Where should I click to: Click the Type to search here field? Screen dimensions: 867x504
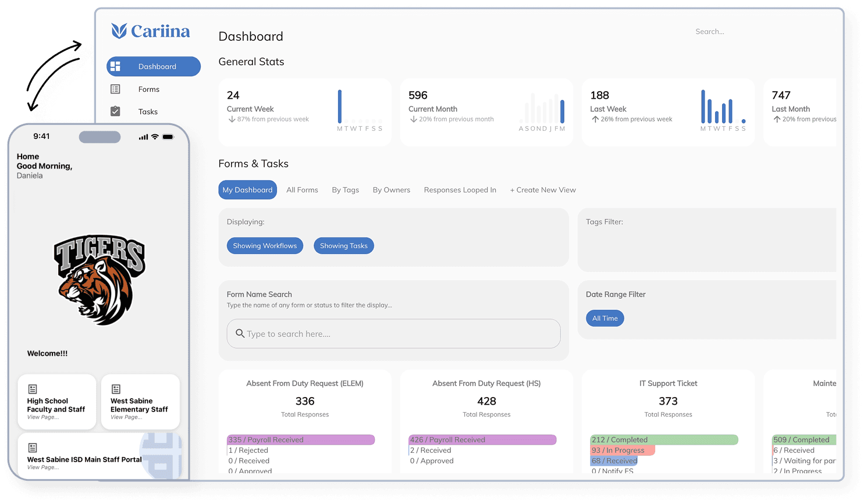[x=393, y=334]
